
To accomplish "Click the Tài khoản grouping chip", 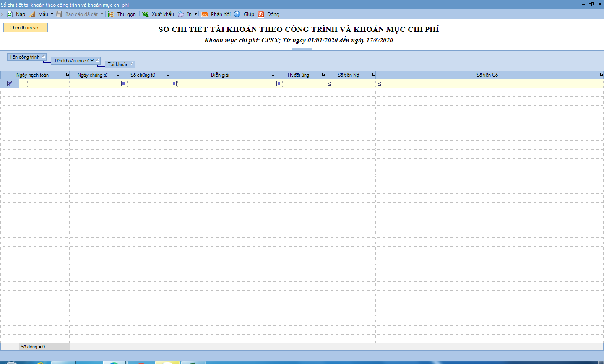I will (x=118, y=65).
